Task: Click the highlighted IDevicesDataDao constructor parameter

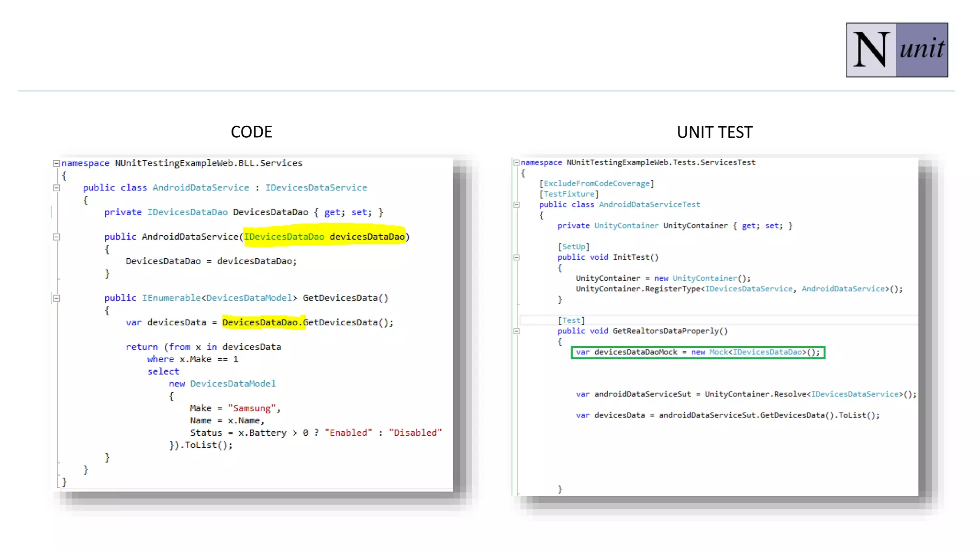Action: click(x=324, y=236)
